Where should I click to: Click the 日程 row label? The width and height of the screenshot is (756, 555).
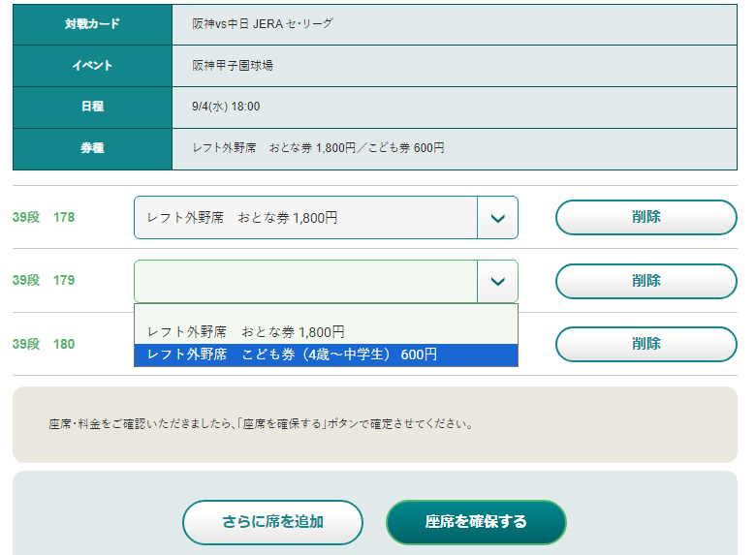coord(92,107)
